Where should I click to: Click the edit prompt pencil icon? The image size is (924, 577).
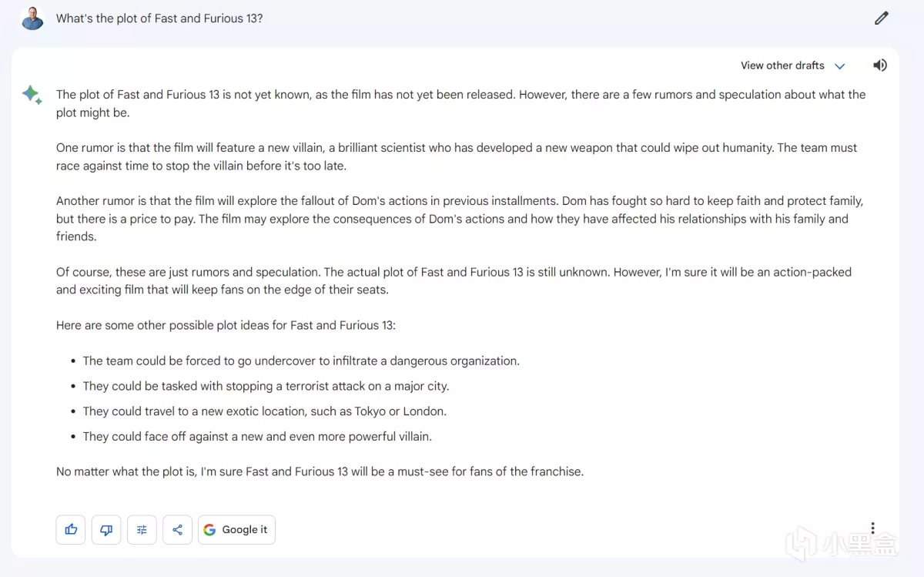pos(882,18)
